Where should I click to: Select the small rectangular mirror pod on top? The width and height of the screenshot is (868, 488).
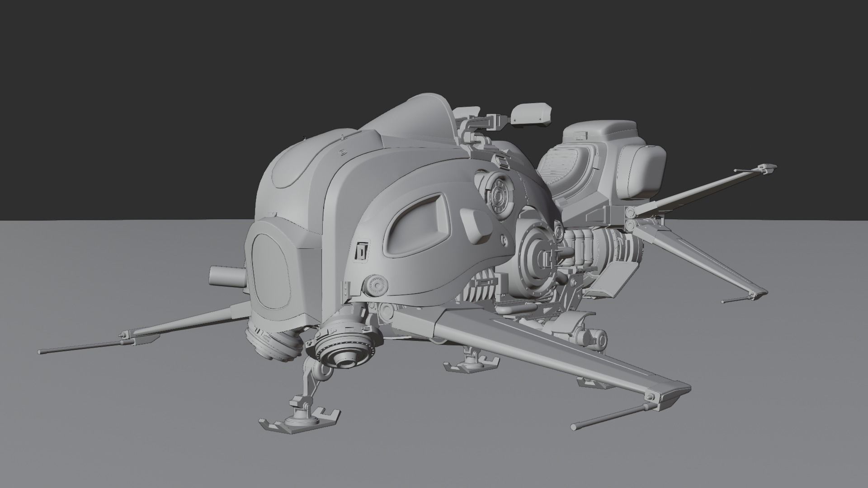point(532,114)
